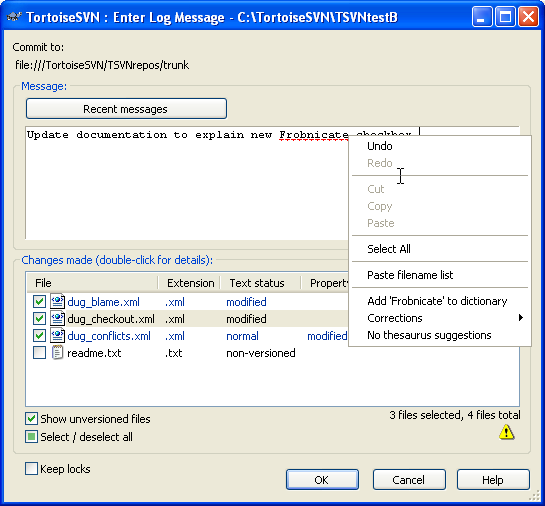Click the 3 files selected, 4 files total text

point(455,415)
